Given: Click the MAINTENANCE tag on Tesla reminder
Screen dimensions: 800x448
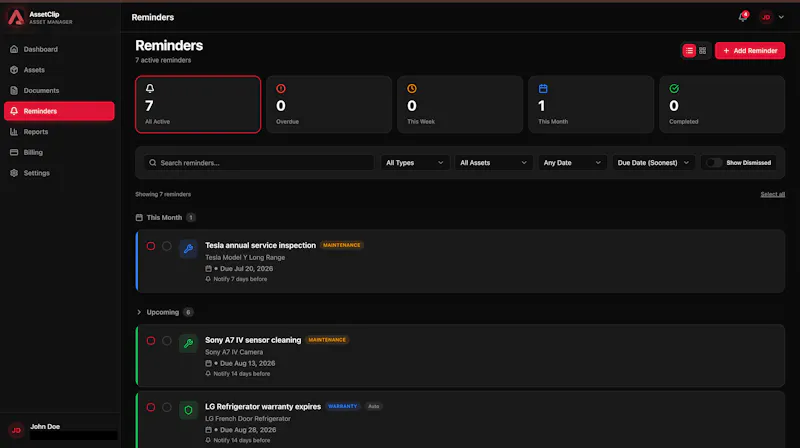Looking at the screenshot, I should [342, 245].
